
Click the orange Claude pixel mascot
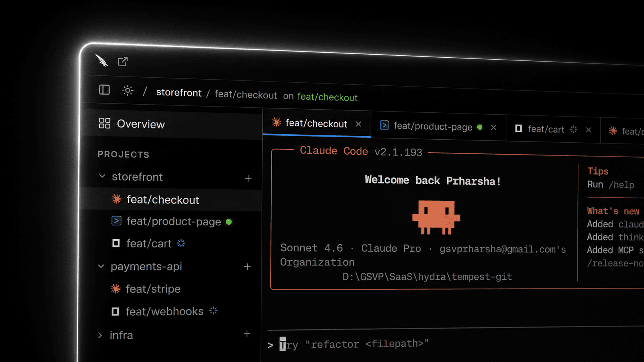click(x=436, y=217)
